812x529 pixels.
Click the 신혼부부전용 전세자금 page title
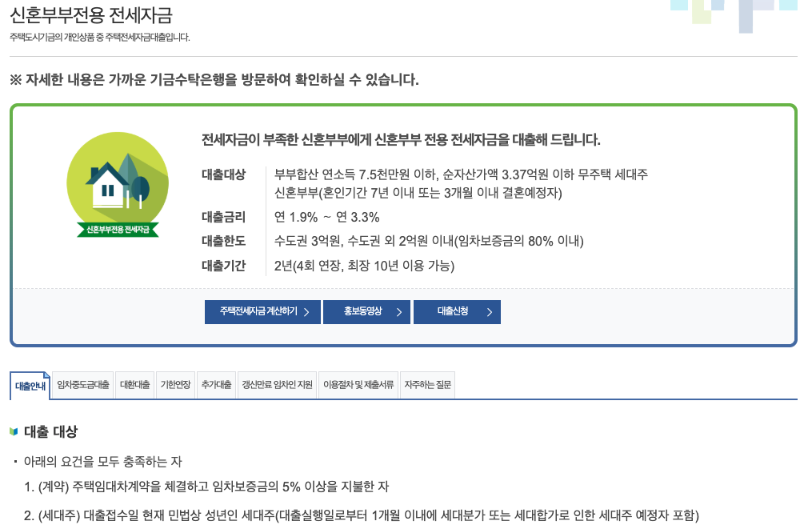[90, 13]
